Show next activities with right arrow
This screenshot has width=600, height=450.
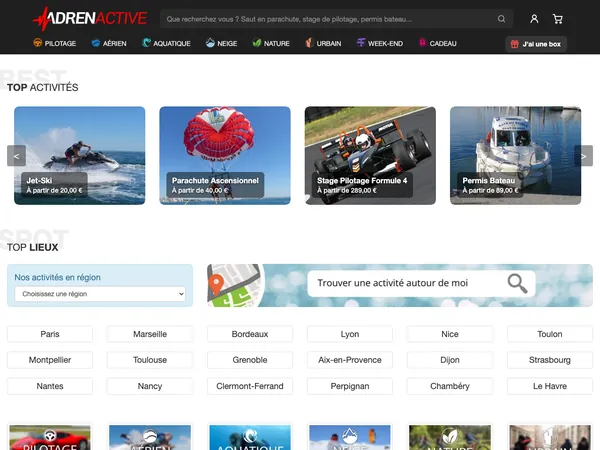583,156
